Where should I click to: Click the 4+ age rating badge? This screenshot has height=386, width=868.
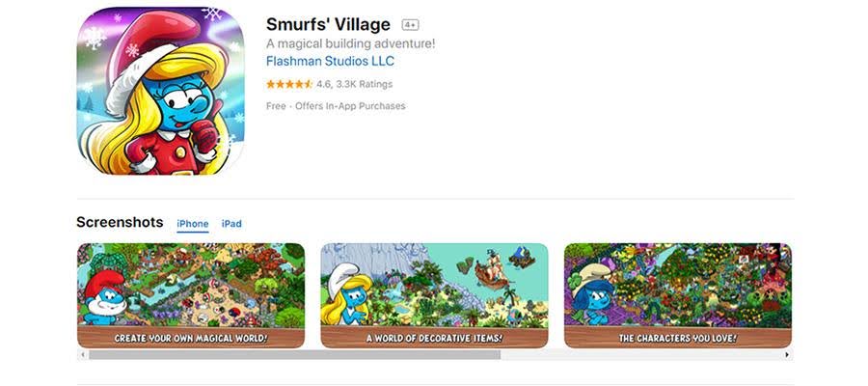coord(410,25)
